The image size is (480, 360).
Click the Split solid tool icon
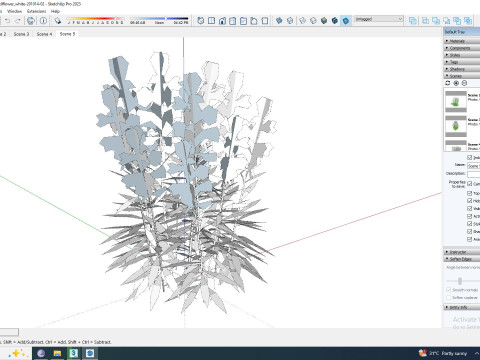coord(468,21)
